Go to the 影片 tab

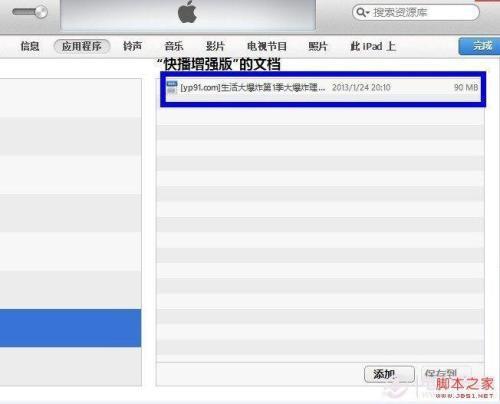point(215,46)
